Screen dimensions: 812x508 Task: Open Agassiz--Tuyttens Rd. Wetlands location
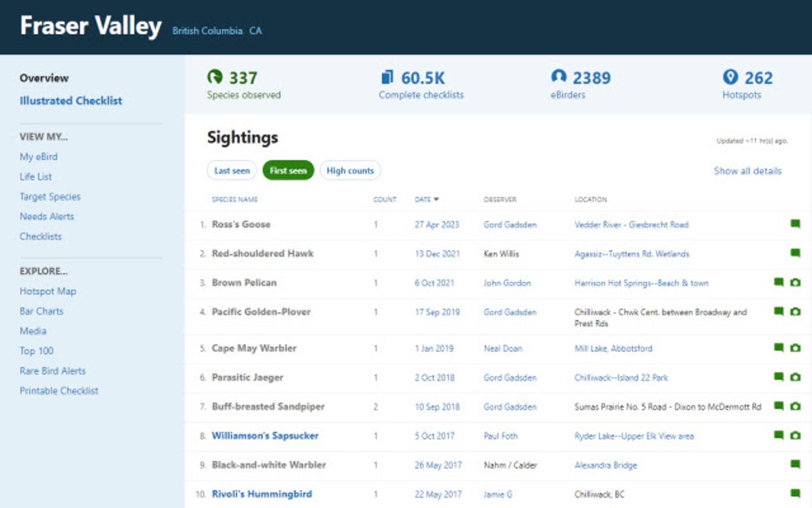point(632,254)
